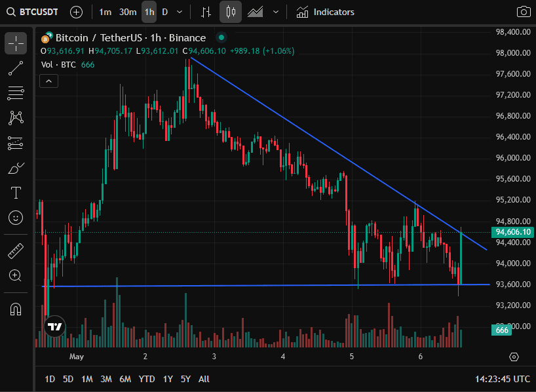Click the 98,000.00 price axis label

pyautogui.click(x=513, y=52)
